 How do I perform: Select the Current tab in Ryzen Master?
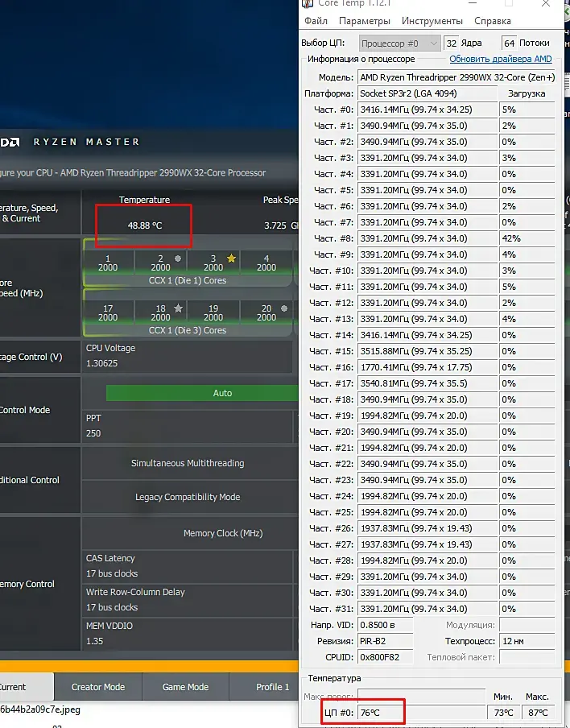tap(26, 687)
